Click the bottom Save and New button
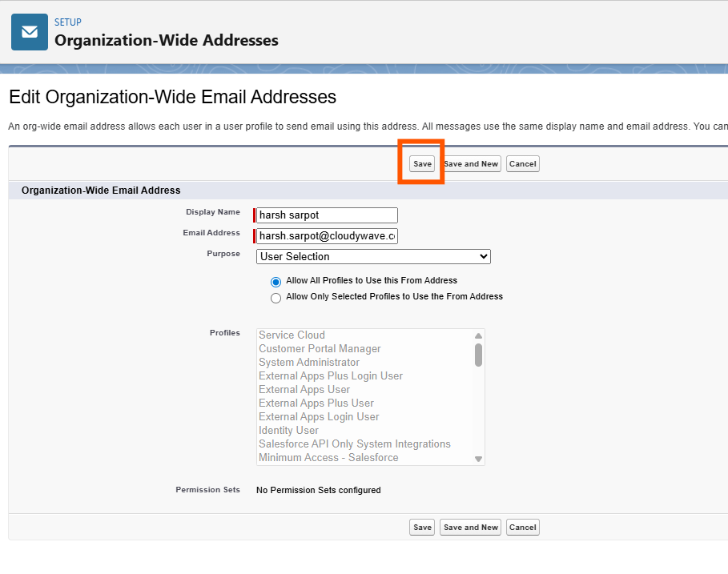Image resolution: width=728 pixels, height=574 pixels. tap(471, 528)
